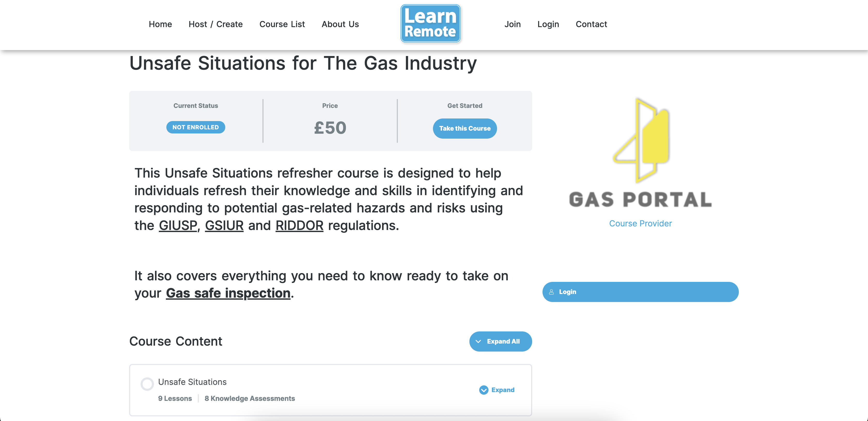Image resolution: width=868 pixels, height=421 pixels.
Task: Navigate to About Us
Action: 340,24
